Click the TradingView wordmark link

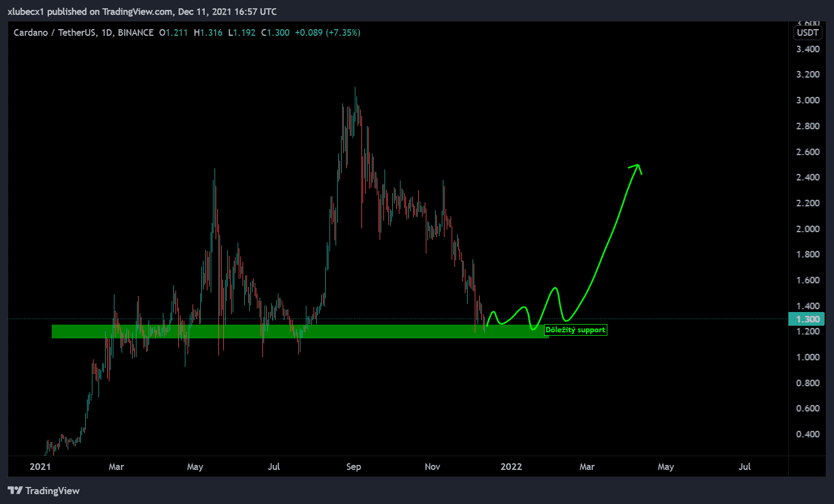click(x=52, y=491)
